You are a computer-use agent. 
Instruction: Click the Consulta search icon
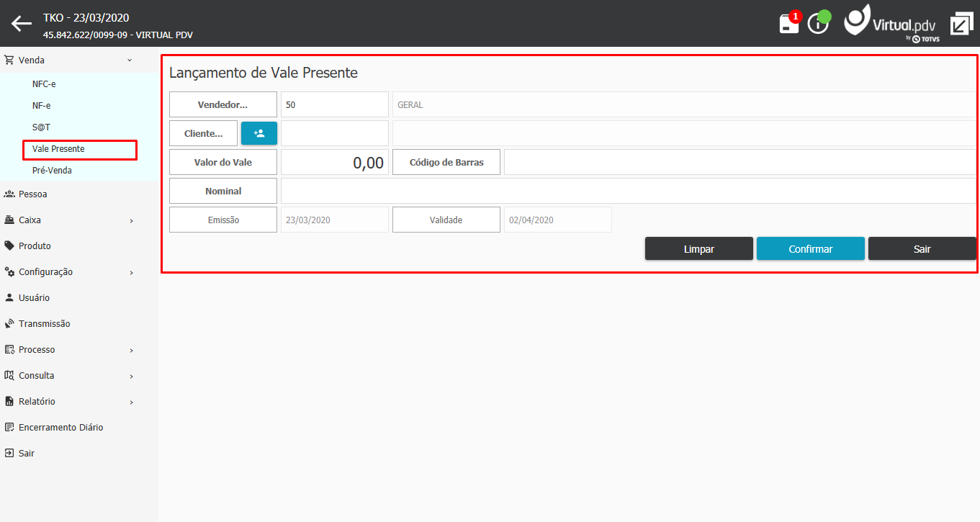9,376
